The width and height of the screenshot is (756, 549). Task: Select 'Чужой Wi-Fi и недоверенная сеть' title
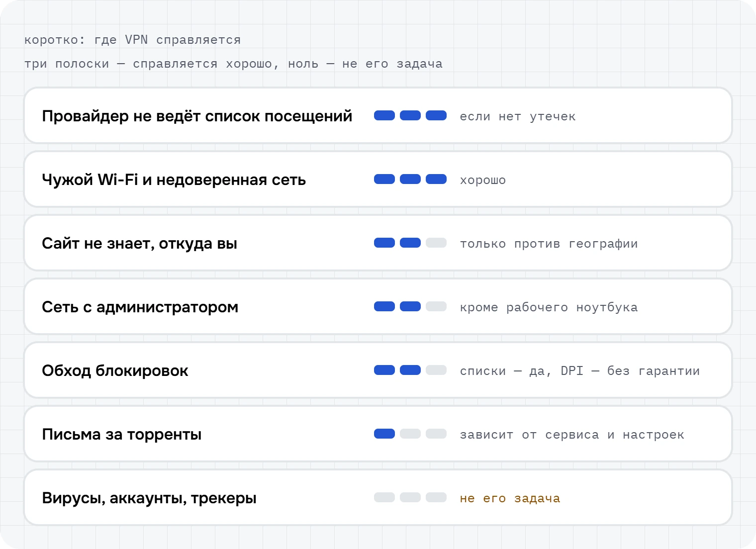pyautogui.click(x=174, y=180)
